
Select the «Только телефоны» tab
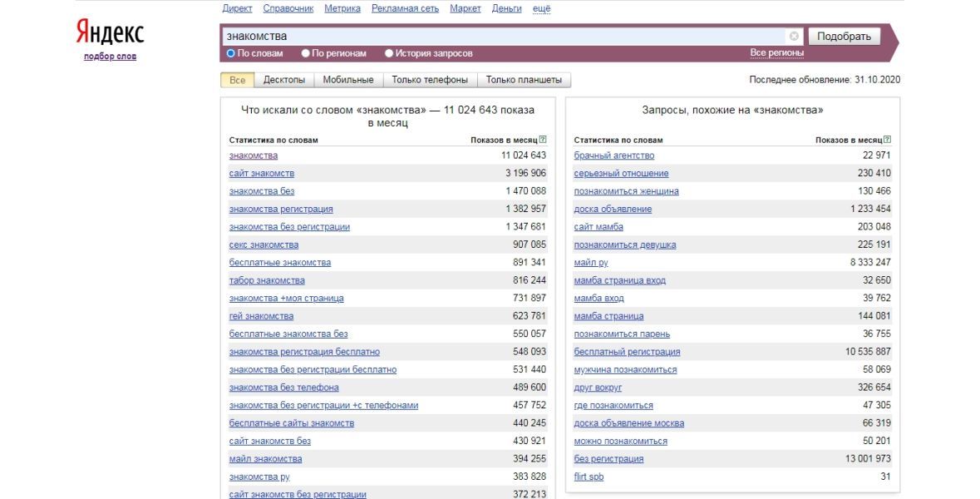[430, 80]
